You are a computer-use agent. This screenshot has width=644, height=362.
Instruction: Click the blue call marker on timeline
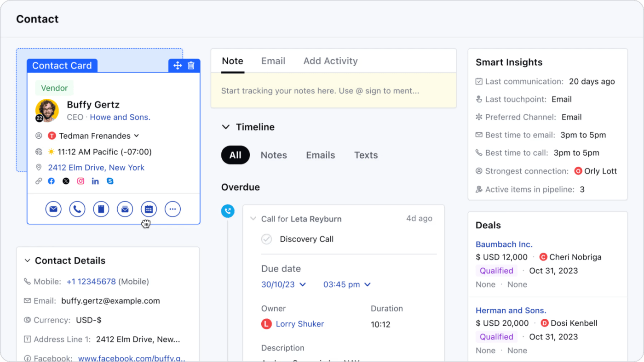click(x=228, y=211)
